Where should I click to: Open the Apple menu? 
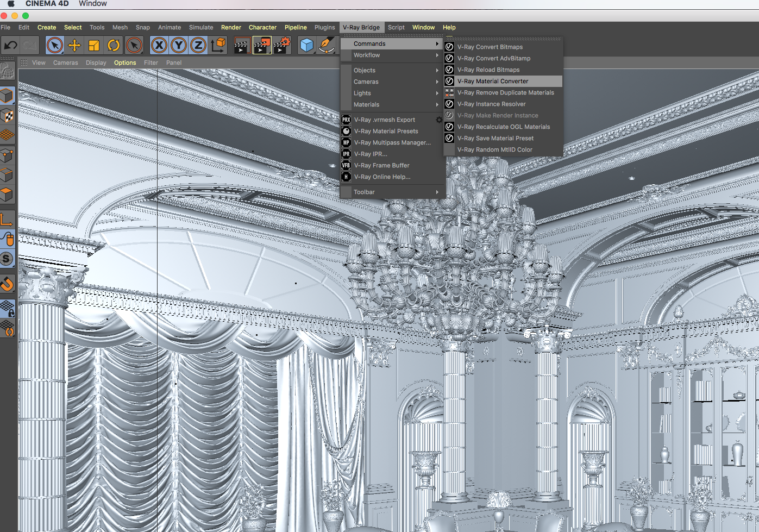11,3
